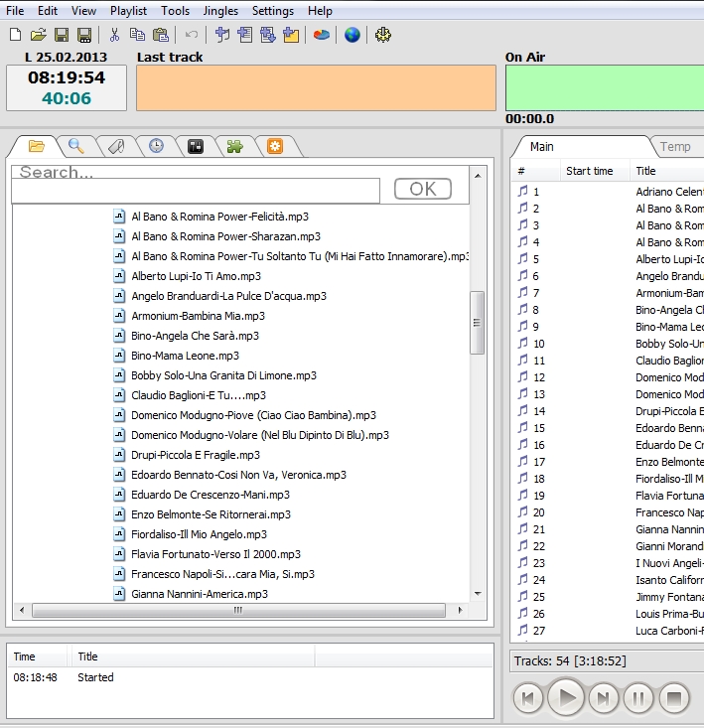Click the log Time column header
The height and width of the screenshot is (728, 704).
tap(38, 656)
